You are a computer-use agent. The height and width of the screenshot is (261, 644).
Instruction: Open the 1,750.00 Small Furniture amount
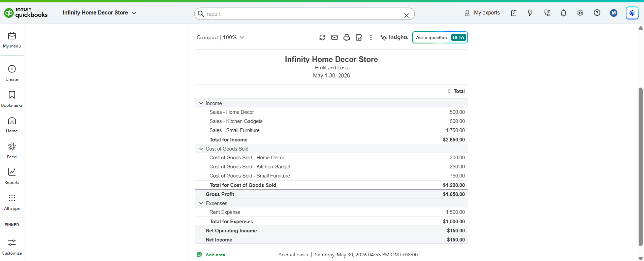point(455,130)
